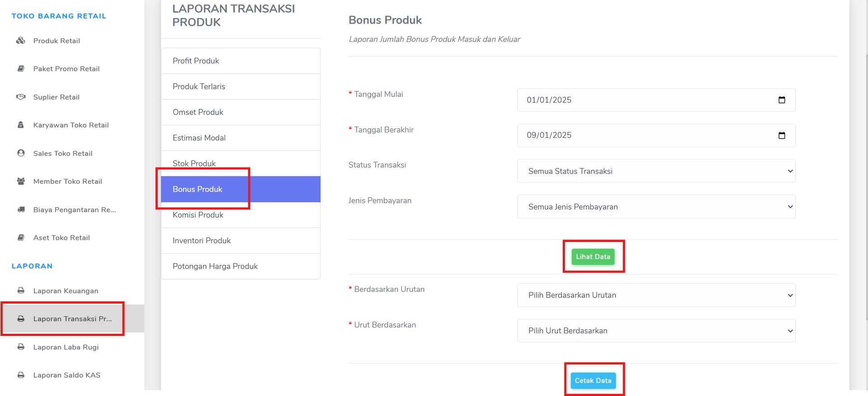The height and width of the screenshot is (396, 868).
Task: Click the Biaya Pengantaran truck icon
Action: coord(21,209)
